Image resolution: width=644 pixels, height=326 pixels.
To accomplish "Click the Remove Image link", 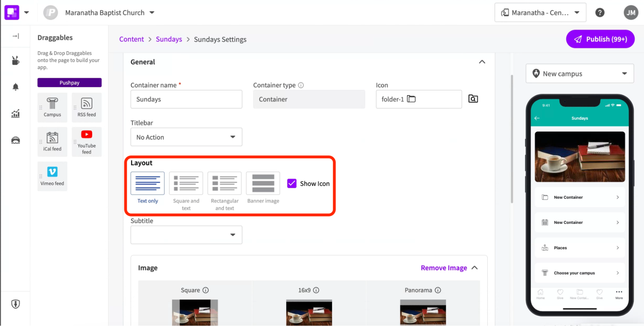I will click(444, 267).
